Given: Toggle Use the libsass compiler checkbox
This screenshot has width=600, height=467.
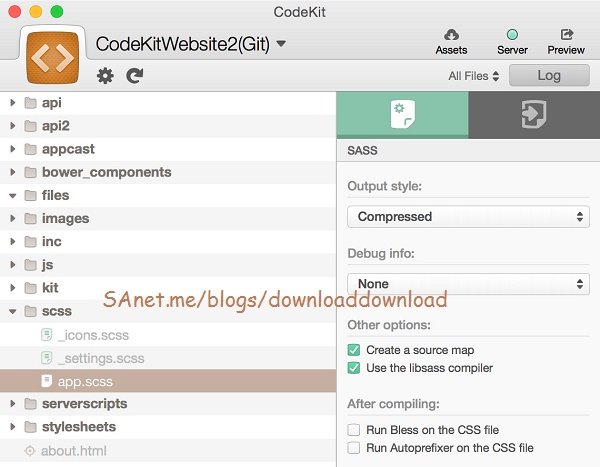Looking at the screenshot, I should [x=354, y=368].
